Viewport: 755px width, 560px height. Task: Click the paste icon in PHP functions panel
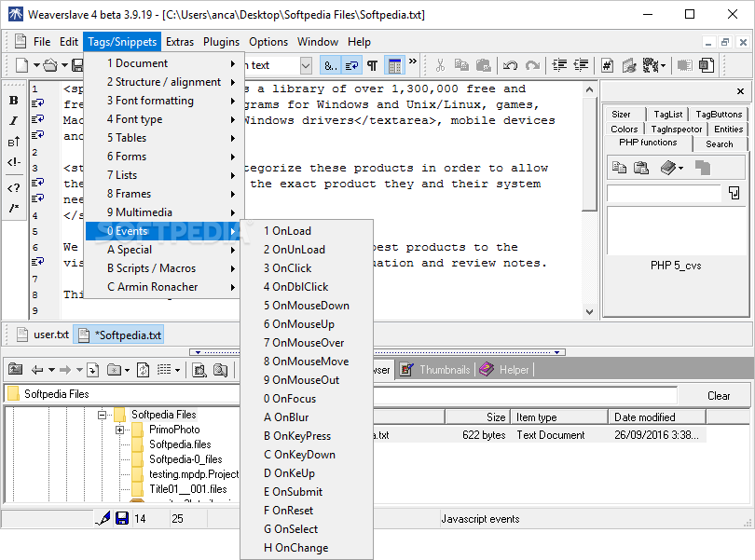(x=641, y=168)
